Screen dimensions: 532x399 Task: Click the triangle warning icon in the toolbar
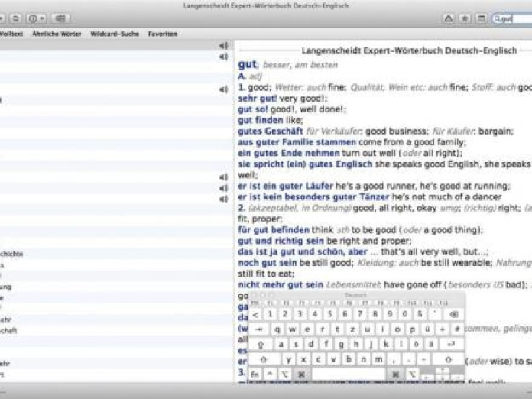[449, 18]
